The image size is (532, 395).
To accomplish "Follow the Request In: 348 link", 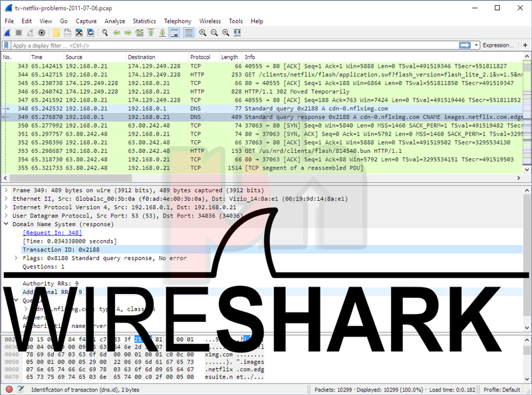I will (53, 233).
